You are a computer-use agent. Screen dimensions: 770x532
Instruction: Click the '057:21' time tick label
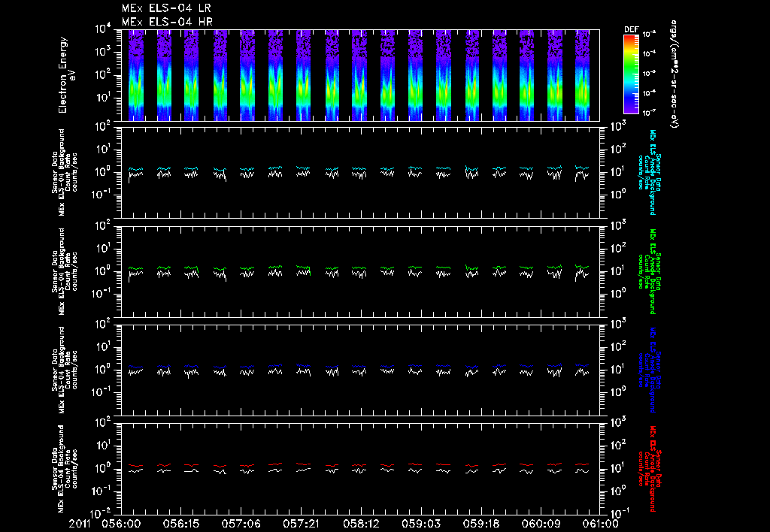tap(301, 524)
